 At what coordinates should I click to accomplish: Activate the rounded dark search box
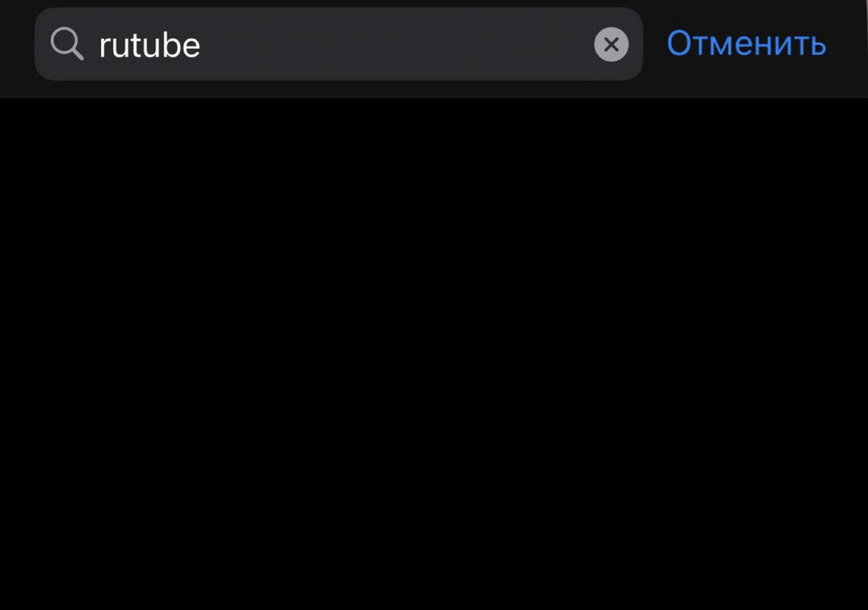click(x=339, y=44)
